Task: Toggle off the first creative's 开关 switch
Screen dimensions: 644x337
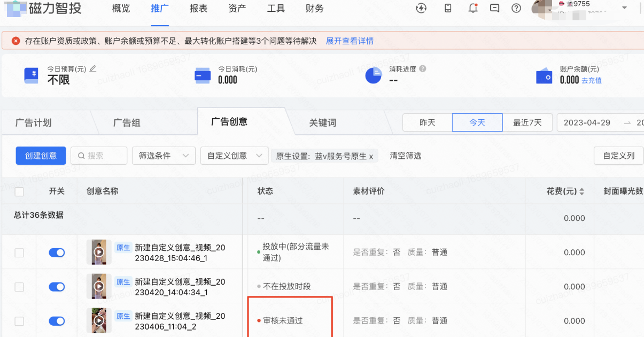Action: tap(57, 252)
